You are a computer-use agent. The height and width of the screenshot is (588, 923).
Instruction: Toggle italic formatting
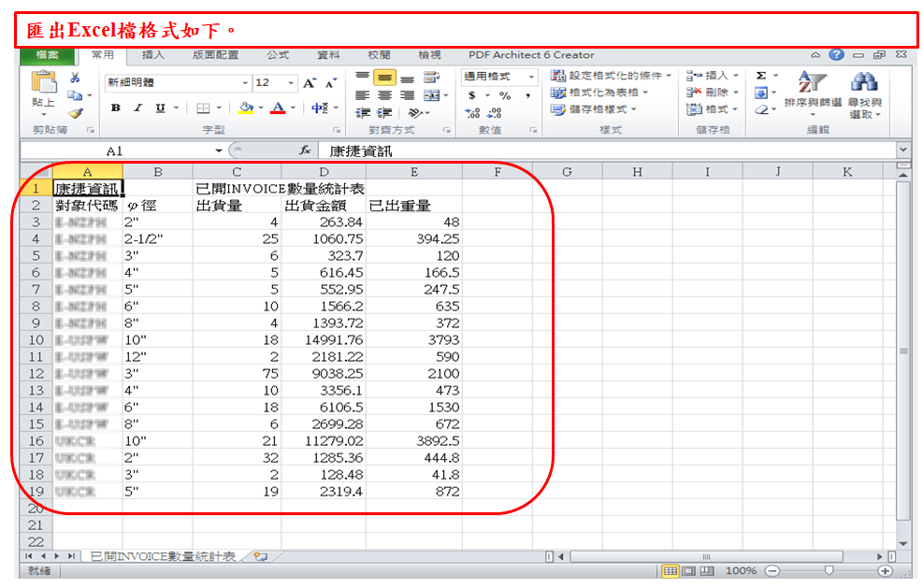pos(137,108)
